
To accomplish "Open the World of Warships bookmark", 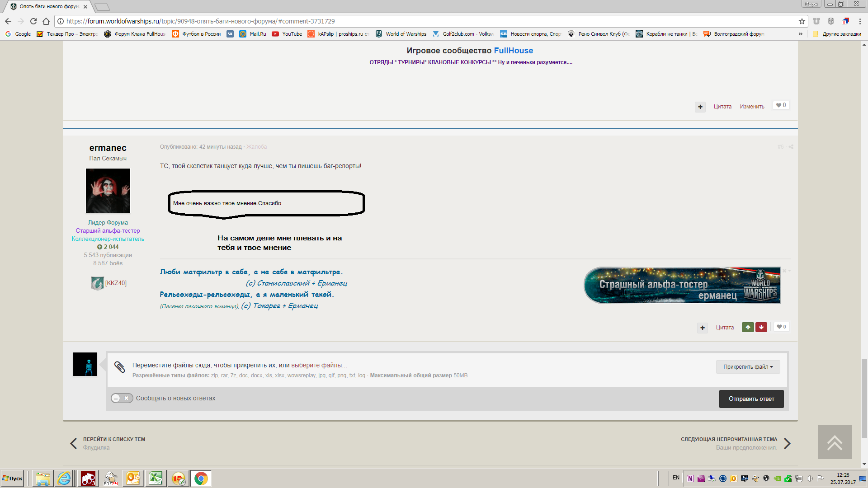I will [x=401, y=34].
